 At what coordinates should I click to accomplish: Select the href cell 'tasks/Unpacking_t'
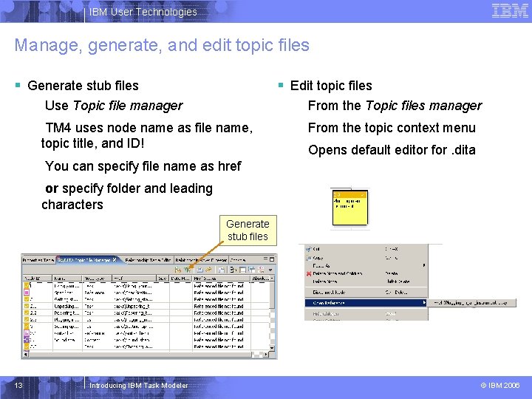(132, 306)
